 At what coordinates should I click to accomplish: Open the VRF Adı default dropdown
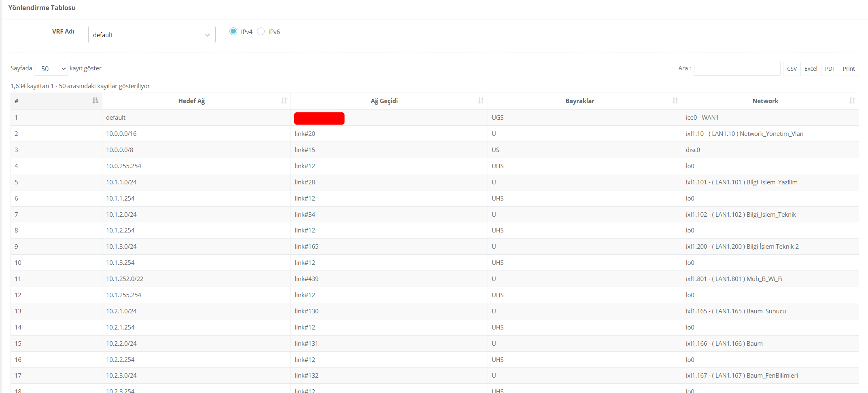[144, 35]
